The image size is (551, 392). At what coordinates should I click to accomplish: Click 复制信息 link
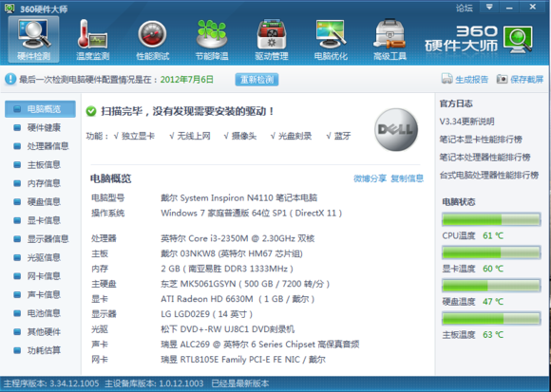pyautogui.click(x=408, y=178)
